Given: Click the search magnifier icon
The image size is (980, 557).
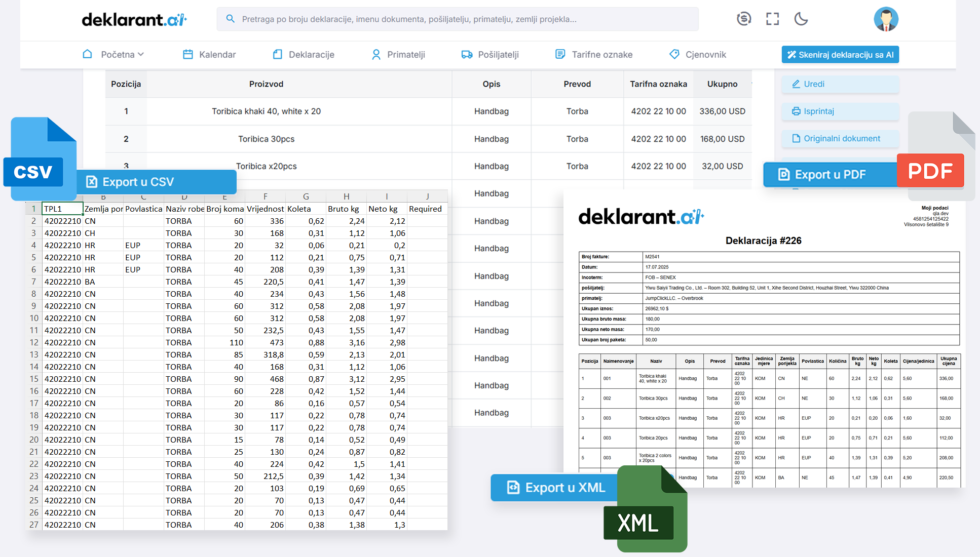Looking at the screenshot, I should [230, 19].
